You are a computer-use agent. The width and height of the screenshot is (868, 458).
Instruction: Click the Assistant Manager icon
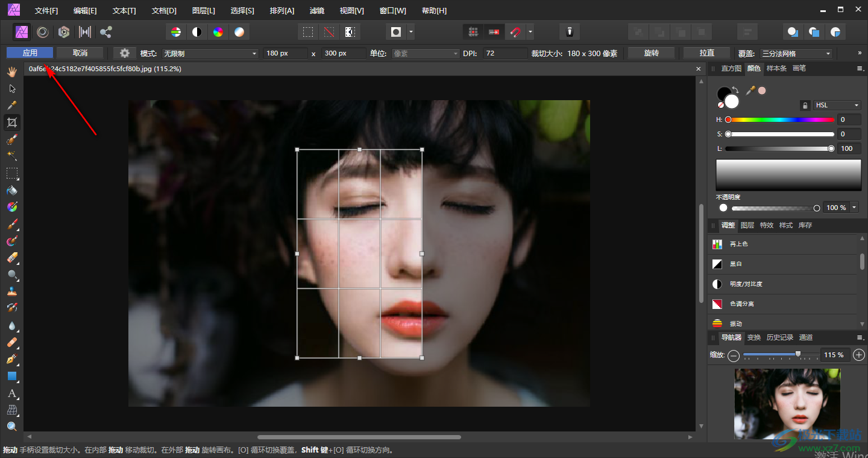(569, 32)
